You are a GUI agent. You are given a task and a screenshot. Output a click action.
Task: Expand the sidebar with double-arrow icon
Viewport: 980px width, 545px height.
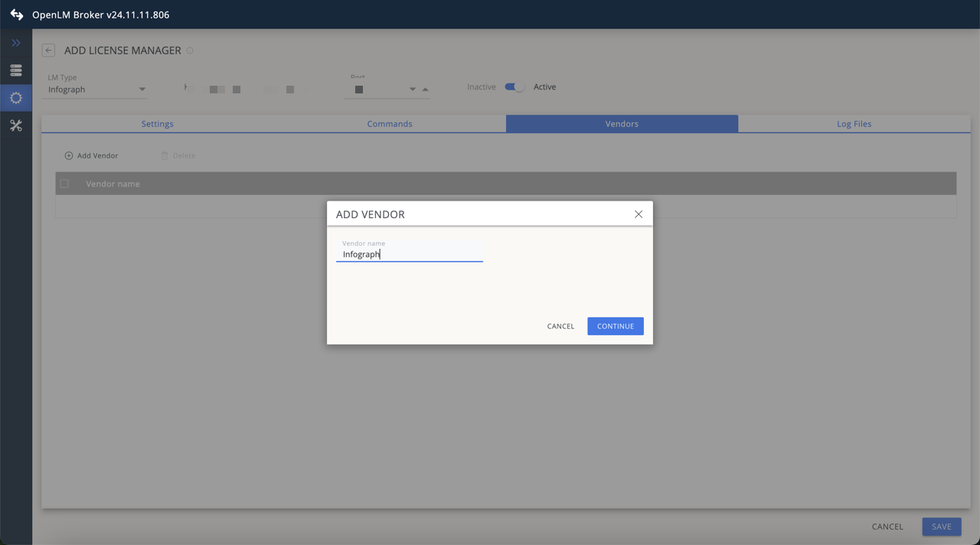click(x=15, y=42)
